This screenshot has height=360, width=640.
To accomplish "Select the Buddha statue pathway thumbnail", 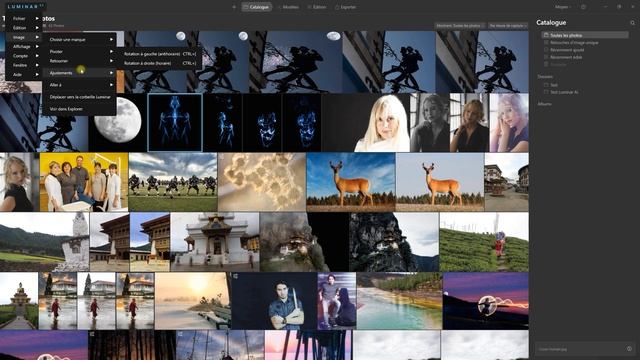I will (x=19, y=301).
